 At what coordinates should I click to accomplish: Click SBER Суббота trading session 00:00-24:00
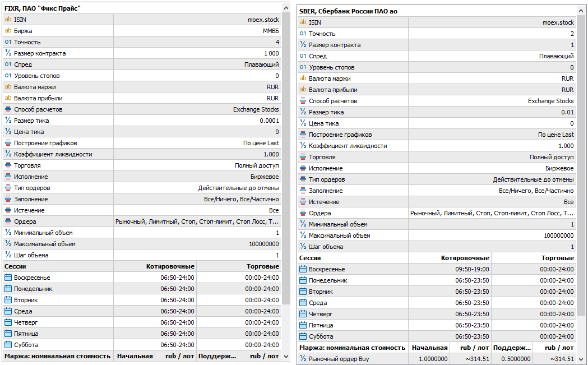click(557, 336)
